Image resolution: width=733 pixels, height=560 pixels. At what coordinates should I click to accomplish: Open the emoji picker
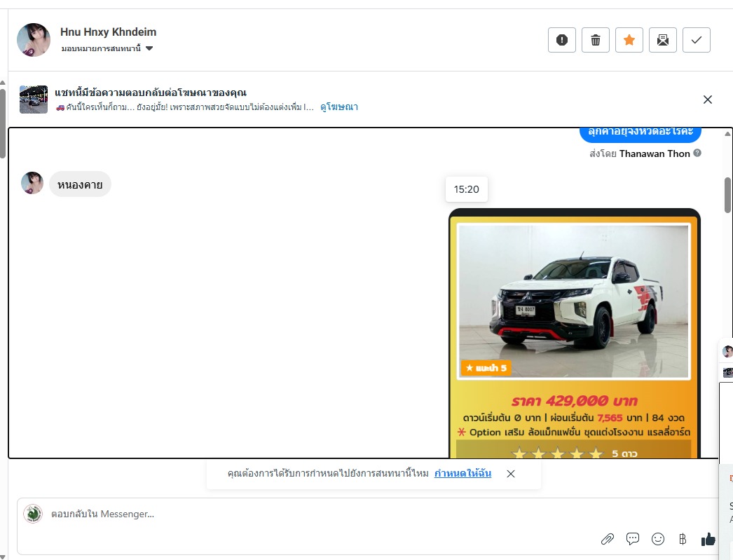tap(658, 539)
